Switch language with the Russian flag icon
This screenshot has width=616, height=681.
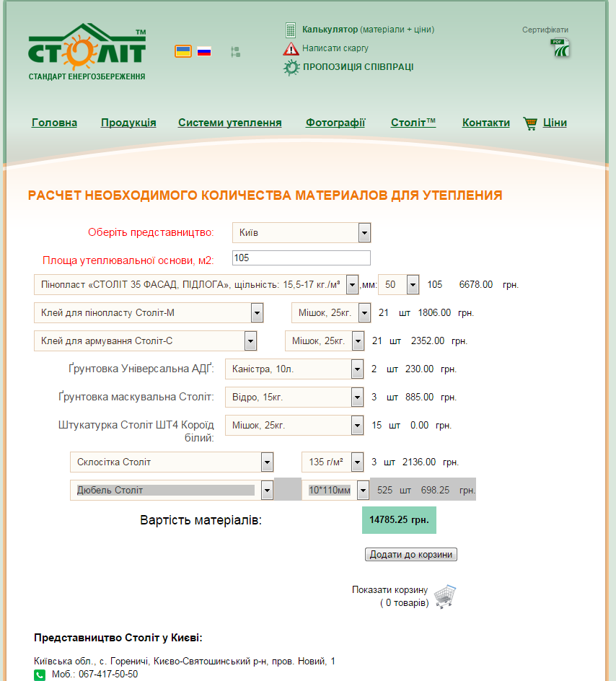[204, 52]
